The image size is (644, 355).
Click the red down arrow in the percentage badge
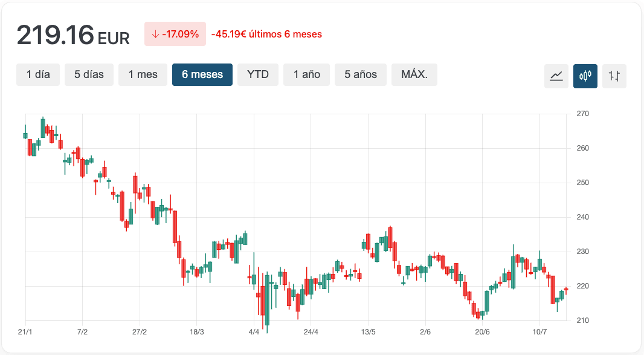click(155, 34)
